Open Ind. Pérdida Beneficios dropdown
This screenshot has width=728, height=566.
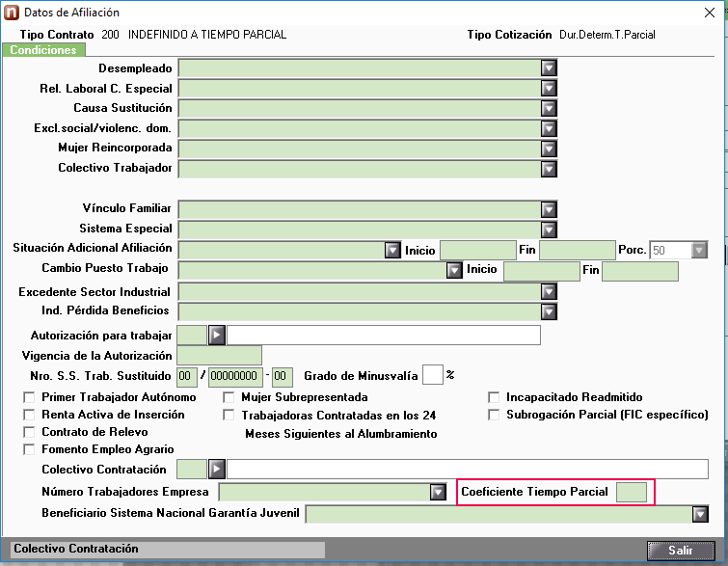tap(549, 311)
